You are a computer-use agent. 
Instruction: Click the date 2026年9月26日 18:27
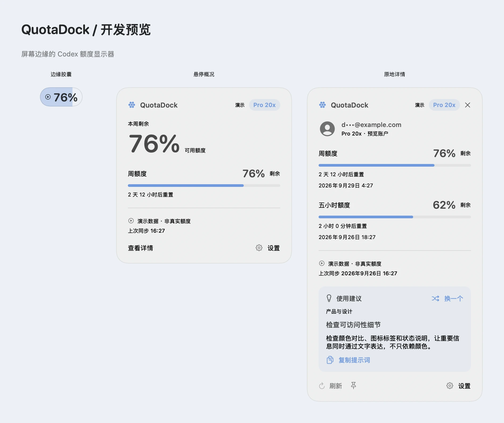tap(347, 237)
